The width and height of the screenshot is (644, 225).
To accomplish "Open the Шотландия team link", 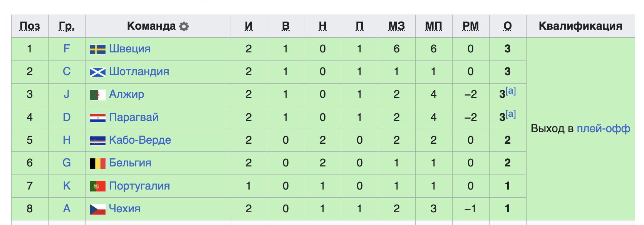I will [x=139, y=72].
